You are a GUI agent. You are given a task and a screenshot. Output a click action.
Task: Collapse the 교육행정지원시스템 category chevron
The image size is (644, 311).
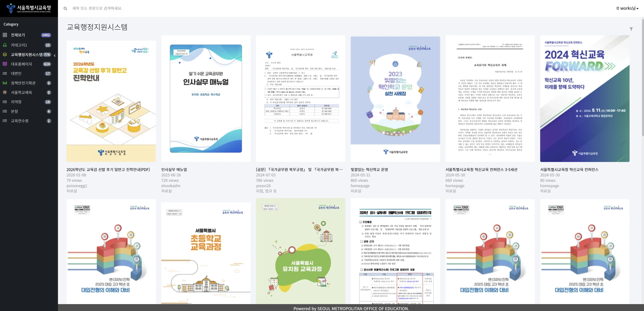click(55, 55)
